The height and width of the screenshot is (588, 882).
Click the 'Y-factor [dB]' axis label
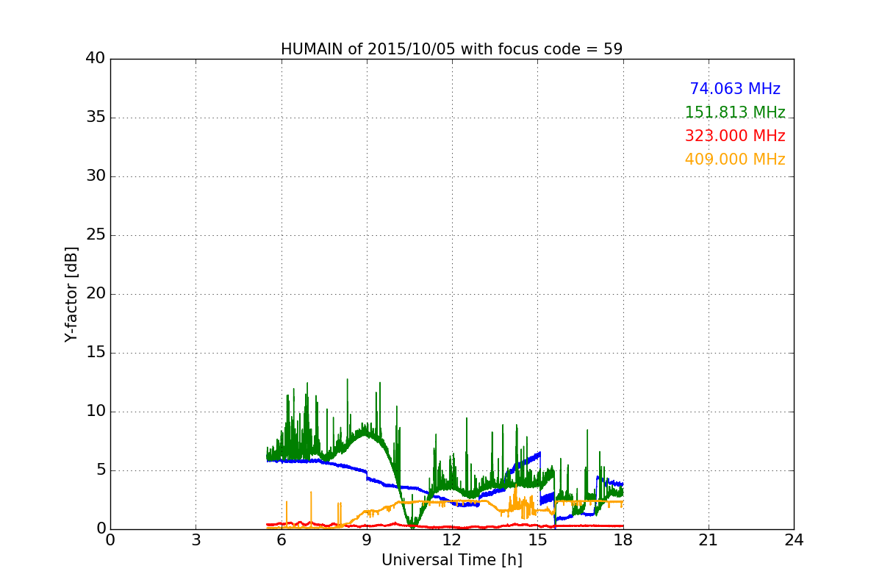click(71, 294)
